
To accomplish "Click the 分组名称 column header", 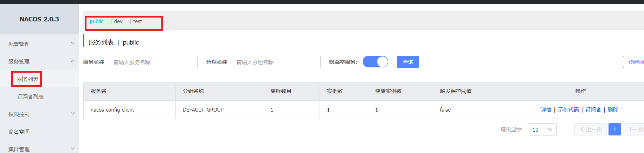I will 219,91.
